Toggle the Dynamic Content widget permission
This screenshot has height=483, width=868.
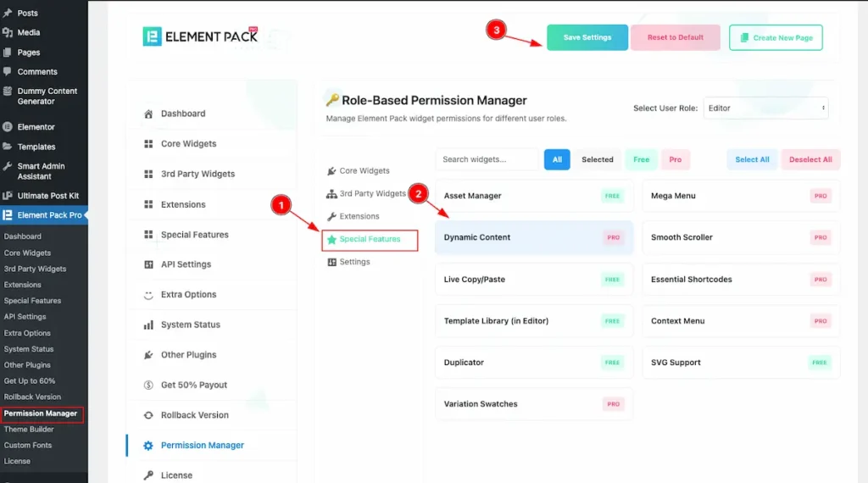534,238
